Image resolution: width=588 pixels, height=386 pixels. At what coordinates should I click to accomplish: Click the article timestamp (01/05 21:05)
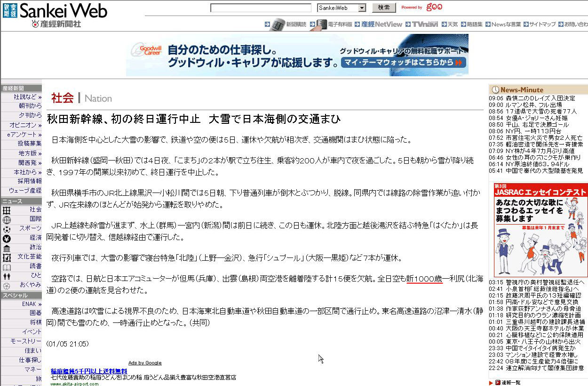[67, 344]
